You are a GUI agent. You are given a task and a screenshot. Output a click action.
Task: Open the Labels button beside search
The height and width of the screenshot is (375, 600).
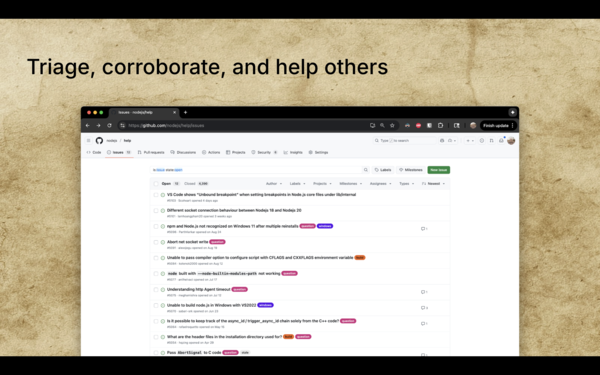pyautogui.click(x=383, y=170)
